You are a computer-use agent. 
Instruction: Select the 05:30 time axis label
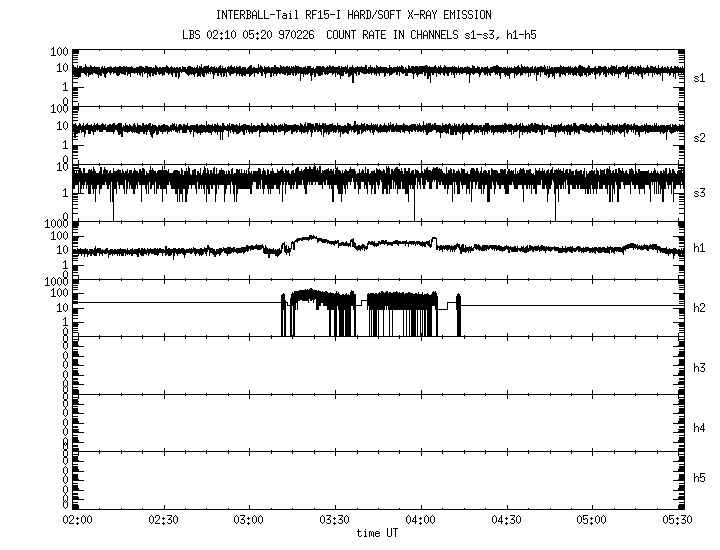click(x=677, y=521)
